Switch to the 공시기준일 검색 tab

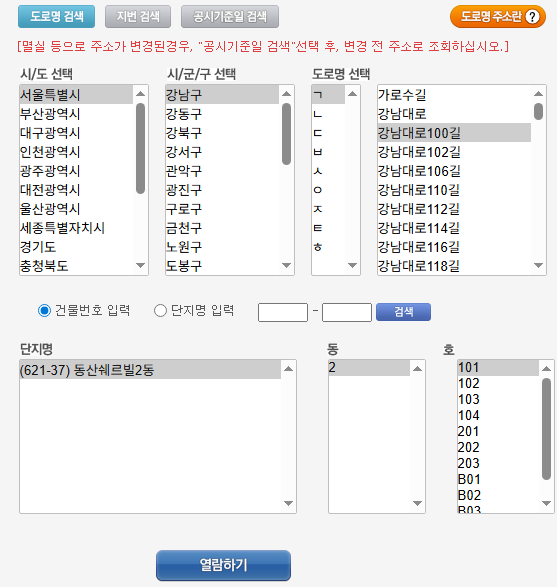(230, 16)
